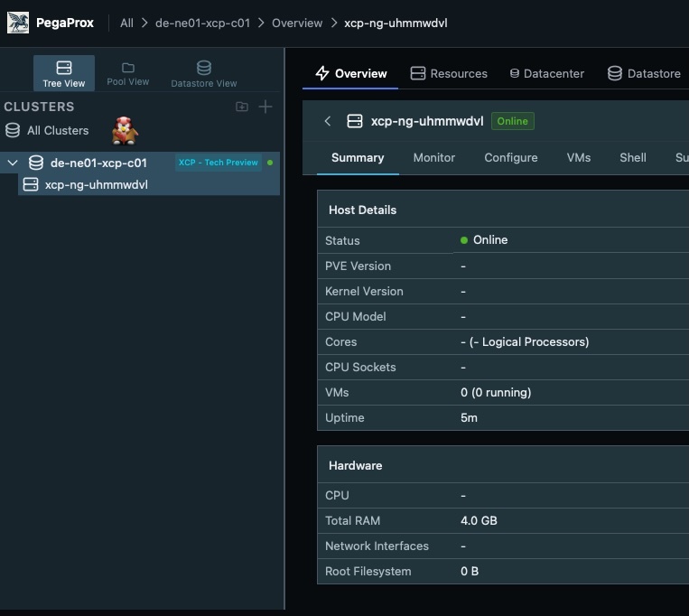Go back using the left chevron
The height and width of the screenshot is (616, 689).
pos(328,121)
